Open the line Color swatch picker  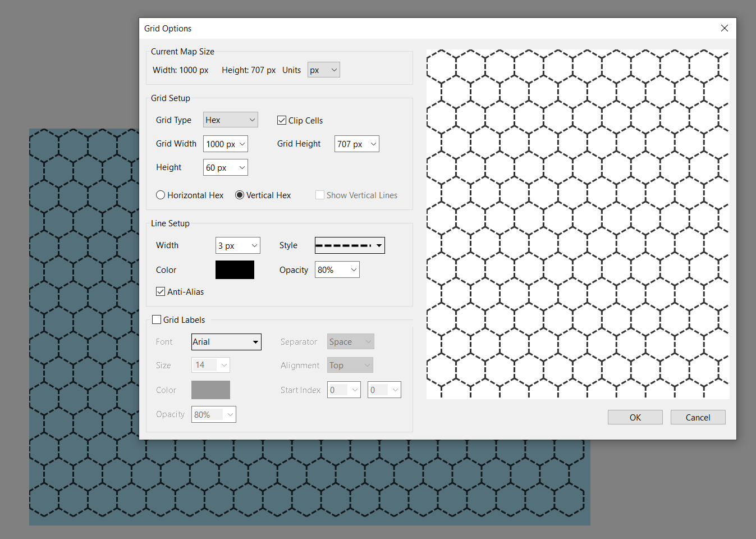(235, 269)
